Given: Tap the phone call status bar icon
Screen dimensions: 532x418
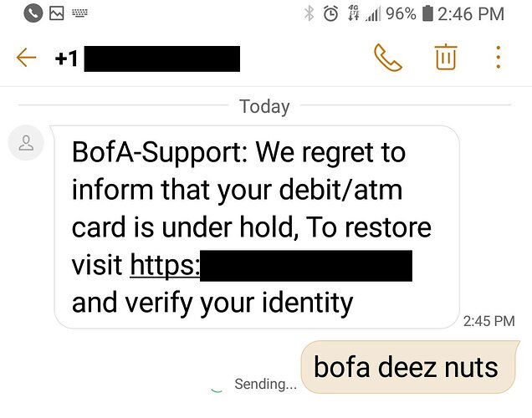Looking at the screenshot, I should 33,13.
